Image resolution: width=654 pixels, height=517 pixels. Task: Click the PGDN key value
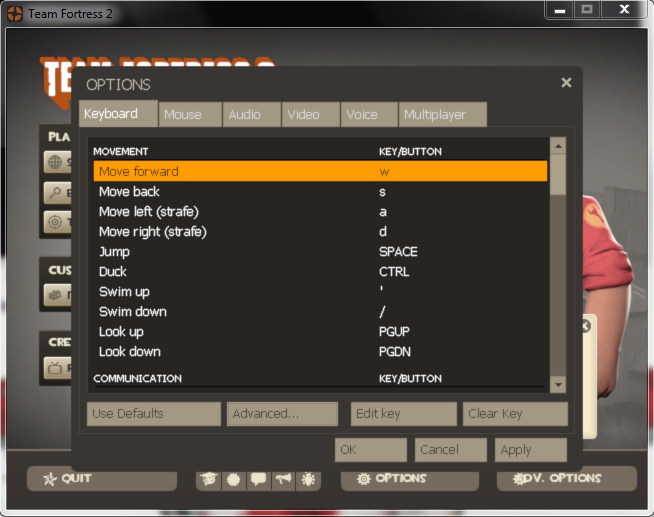395,351
